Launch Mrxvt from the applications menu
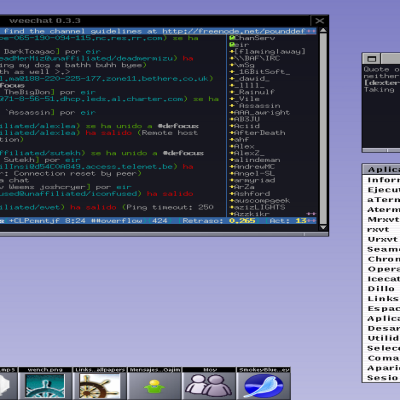The height and width of the screenshot is (400, 400). click(382, 220)
